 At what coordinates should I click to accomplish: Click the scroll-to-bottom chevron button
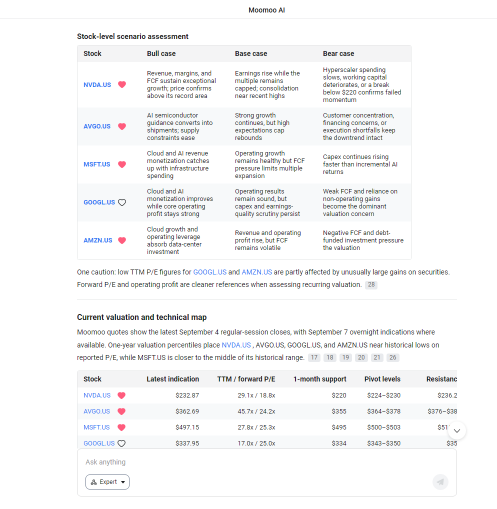click(457, 431)
